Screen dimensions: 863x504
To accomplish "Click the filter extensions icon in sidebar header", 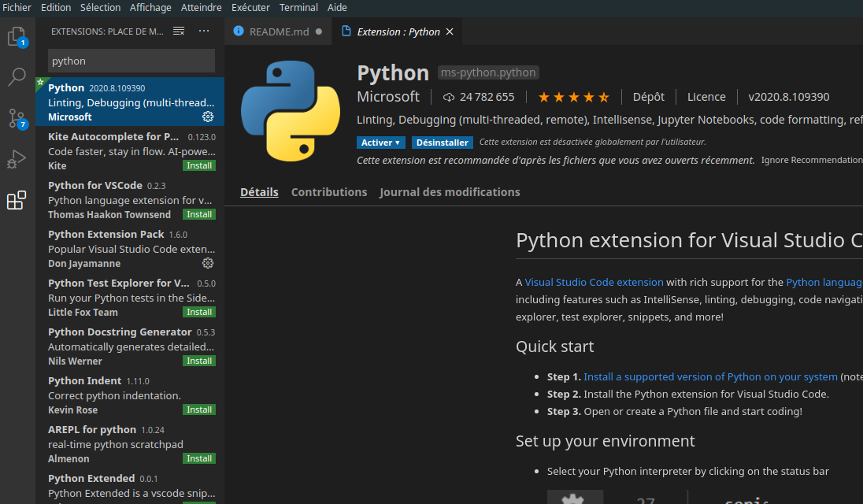I will 179,31.
